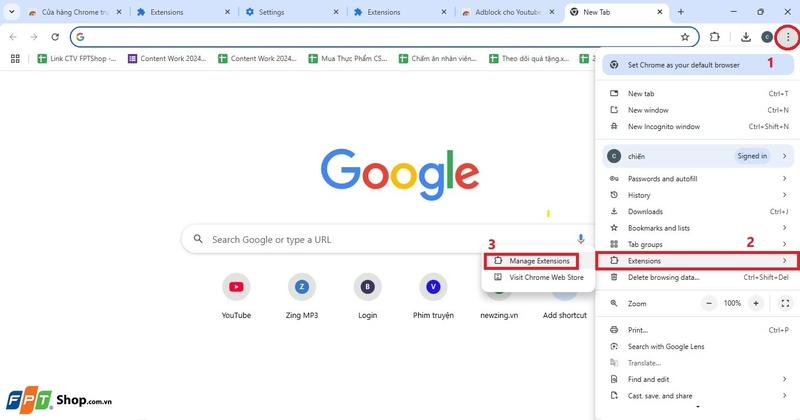
Task: Click the Search Google or type URL box
Action: 388,239
